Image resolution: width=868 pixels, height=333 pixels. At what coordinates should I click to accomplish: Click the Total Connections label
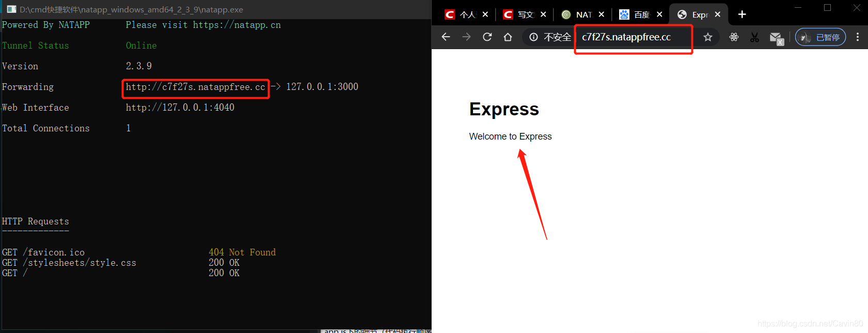(46, 128)
